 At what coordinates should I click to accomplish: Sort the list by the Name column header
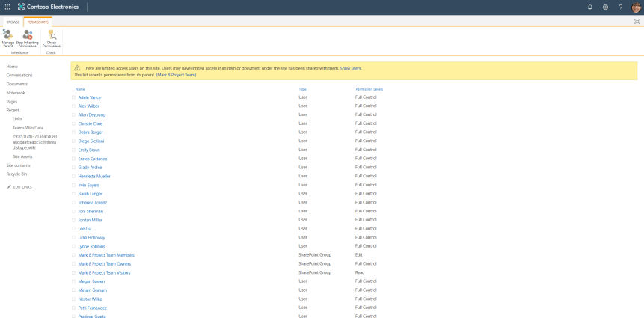click(x=80, y=89)
